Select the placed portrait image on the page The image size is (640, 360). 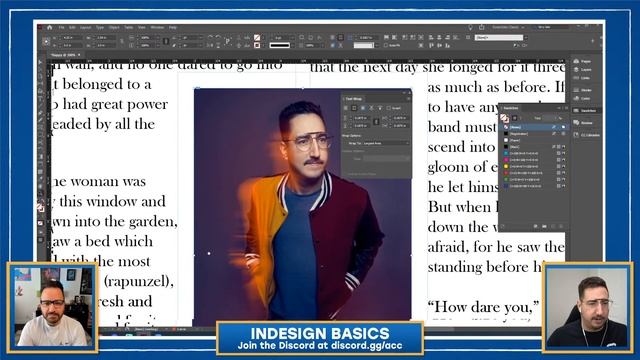[x=302, y=204]
